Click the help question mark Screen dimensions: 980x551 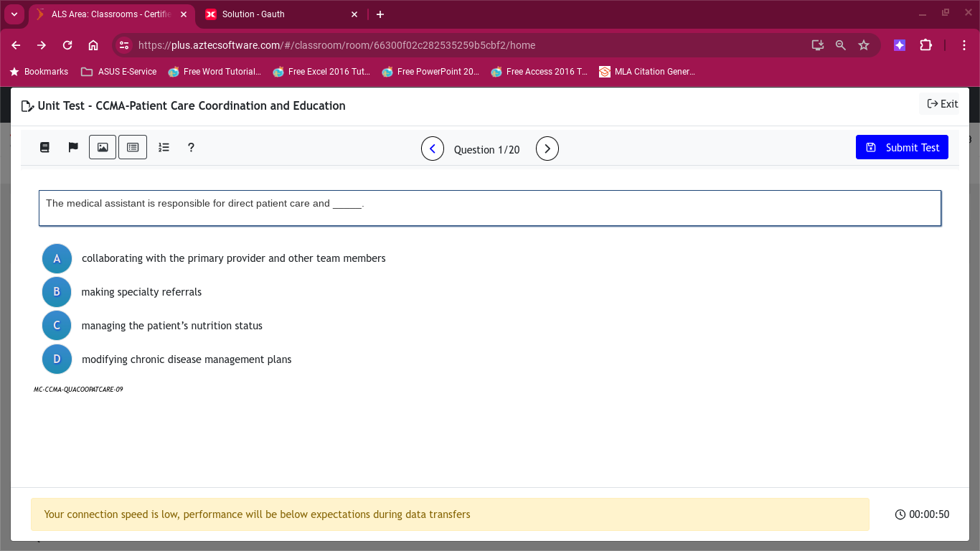[191, 147]
